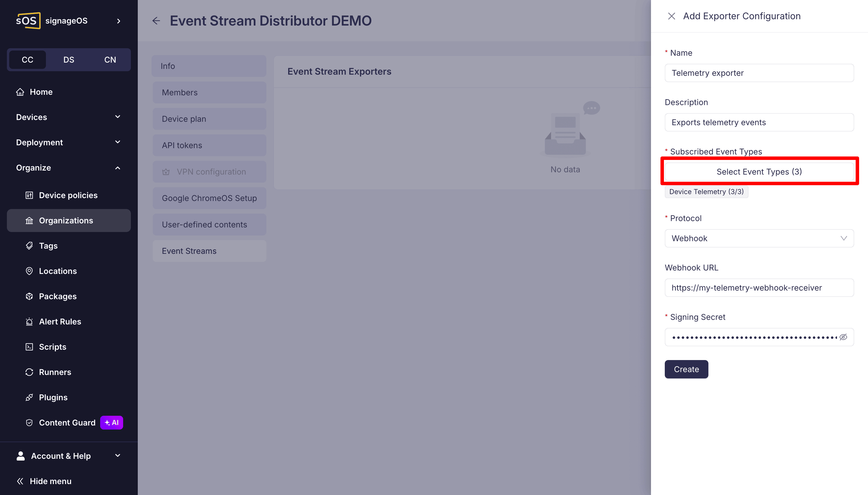Open the Info section tab
This screenshot has width=868, height=495.
(209, 66)
